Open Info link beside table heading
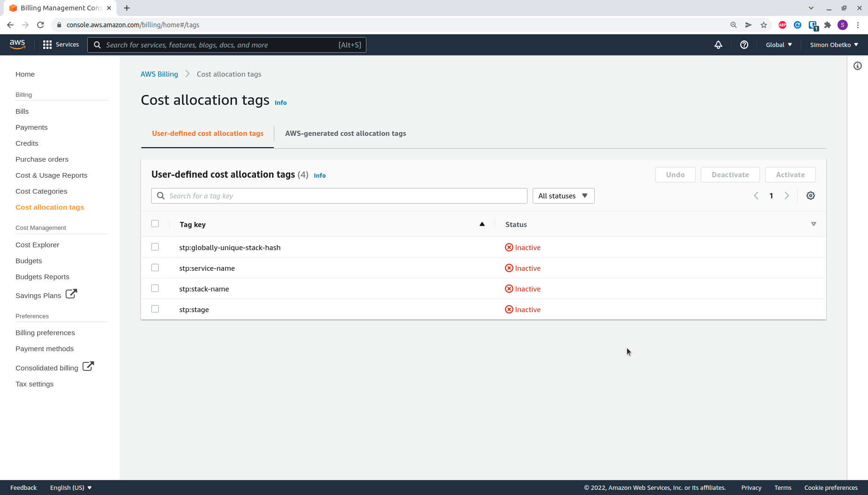The width and height of the screenshot is (868, 495). click(319, 175)
